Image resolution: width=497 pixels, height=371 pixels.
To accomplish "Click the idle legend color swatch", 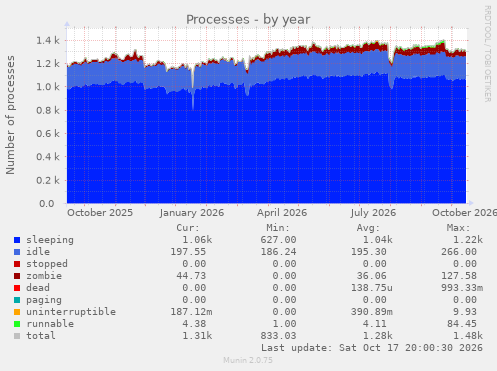I will tap(17, 252).
